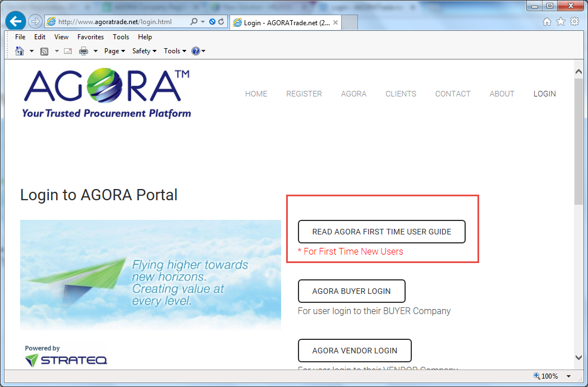Open the browser settings gear icon

click(575, 21)
